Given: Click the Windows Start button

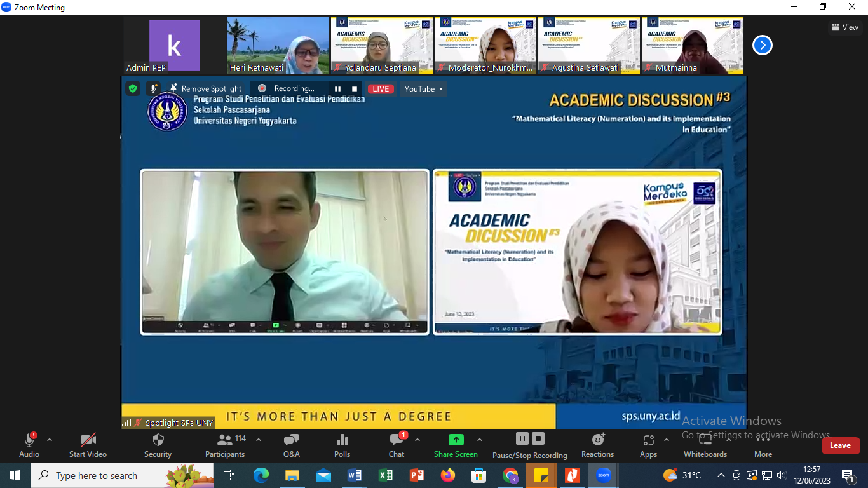Looking at the screenshot, I should [15, 475].
